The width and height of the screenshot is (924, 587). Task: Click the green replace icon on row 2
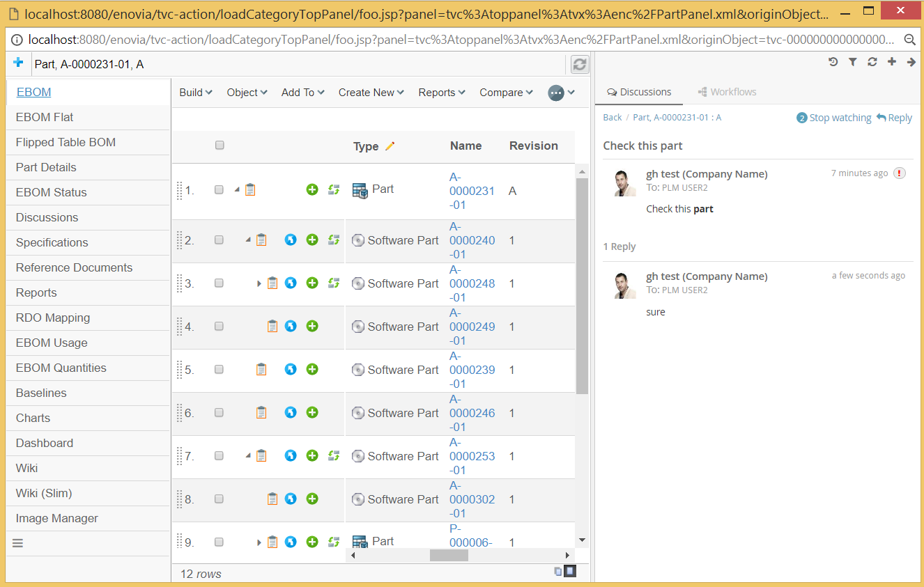point(333,239)
